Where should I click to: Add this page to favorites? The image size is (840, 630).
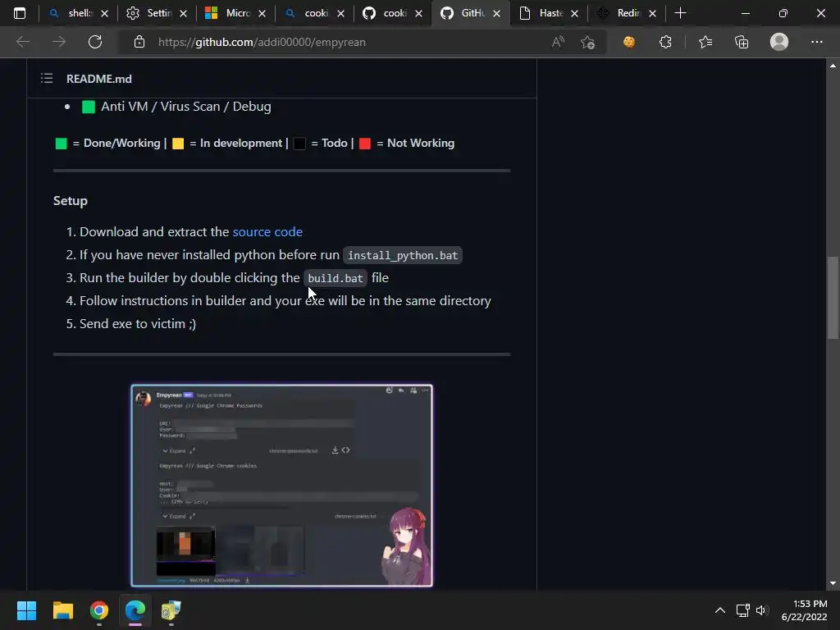pos(587,42)
